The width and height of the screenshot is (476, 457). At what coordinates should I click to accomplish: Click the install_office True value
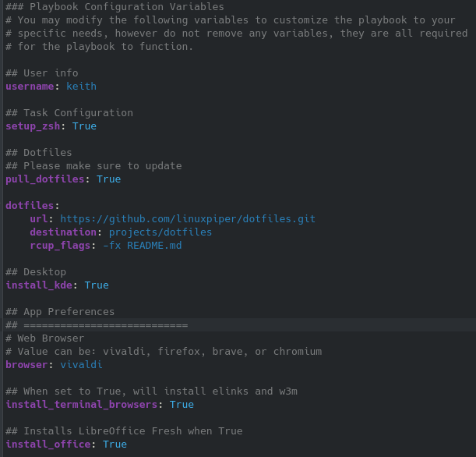115,445
